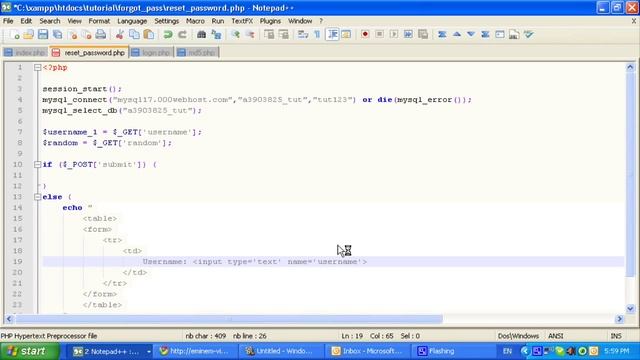Open the Notepad++ taskbar group button
The width and height of the screenshot is (640, 360).
click(111, 351)
